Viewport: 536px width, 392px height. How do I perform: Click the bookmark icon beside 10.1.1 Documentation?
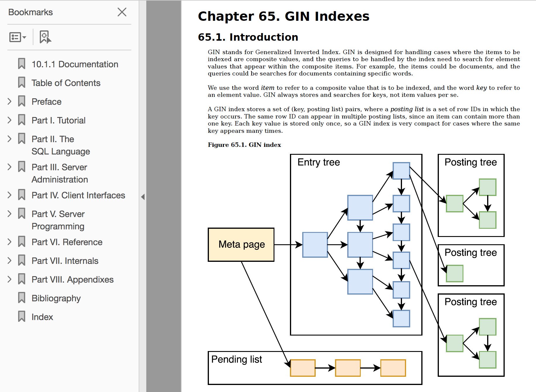[22, 64]
